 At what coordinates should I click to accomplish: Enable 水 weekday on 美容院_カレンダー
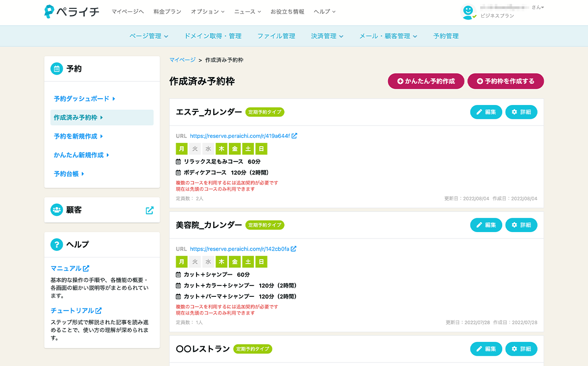point(208,261)
